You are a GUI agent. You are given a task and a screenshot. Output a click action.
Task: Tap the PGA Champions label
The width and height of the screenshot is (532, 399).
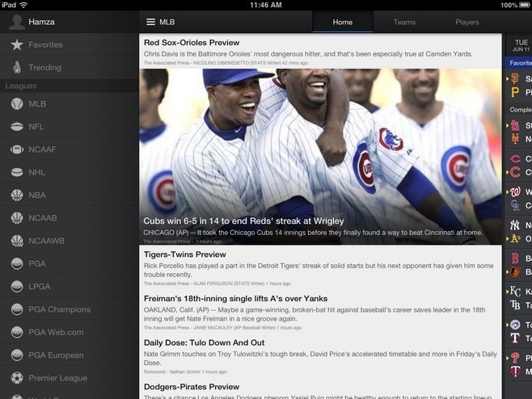tap(59, 309)
